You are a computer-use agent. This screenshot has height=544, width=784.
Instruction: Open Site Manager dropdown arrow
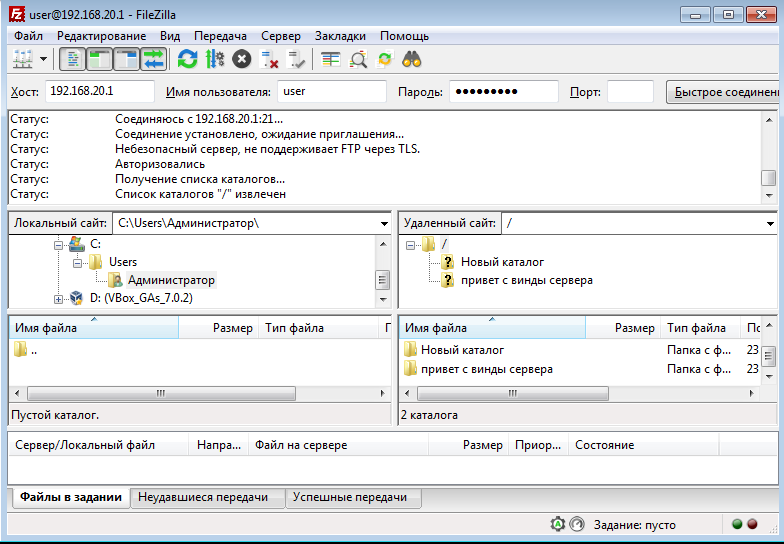point(44,60)
